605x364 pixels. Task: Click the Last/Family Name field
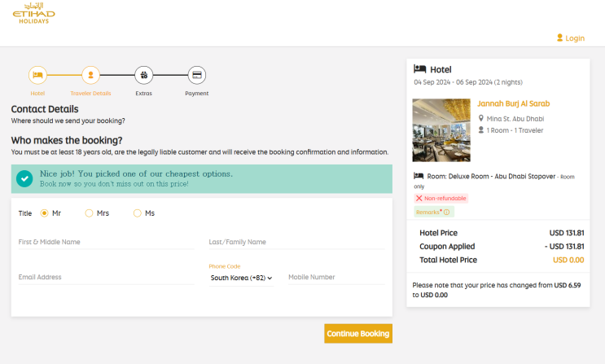pos(296,242)
